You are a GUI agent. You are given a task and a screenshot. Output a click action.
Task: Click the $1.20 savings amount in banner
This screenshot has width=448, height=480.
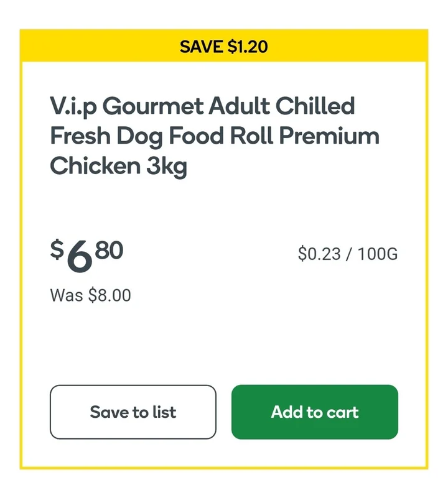[248, 47]
